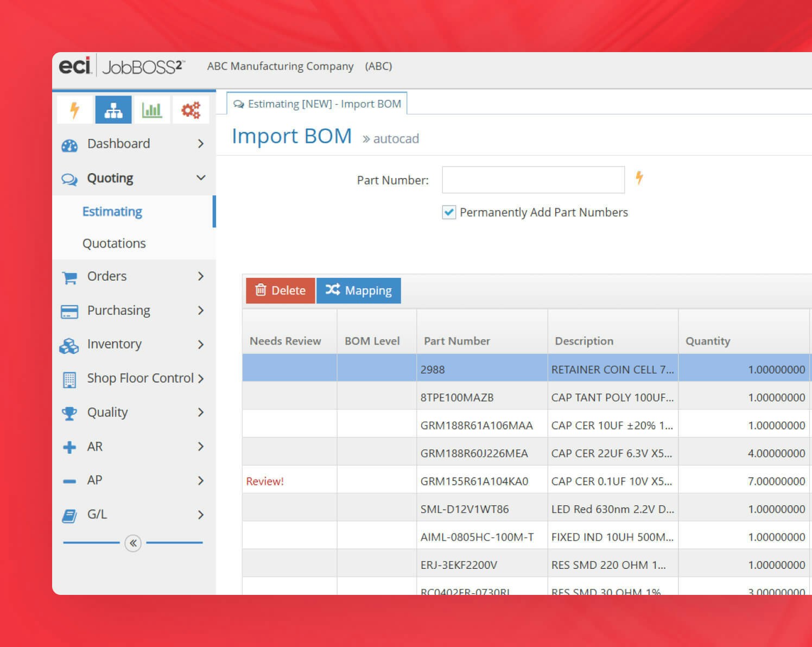Screen dimensions: 812x647
Task: Open the Dashboard menu item
Action: tap(118, 143)
